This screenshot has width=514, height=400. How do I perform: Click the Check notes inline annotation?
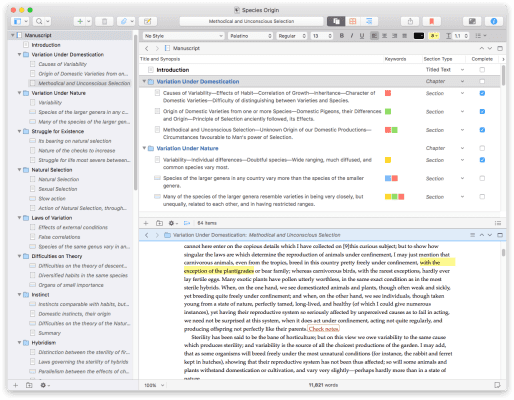point(323,329)
